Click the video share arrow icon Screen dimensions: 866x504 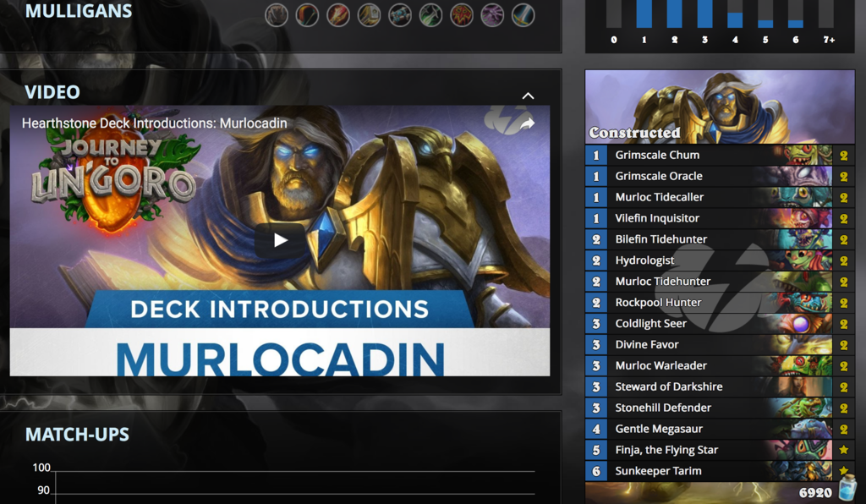528,123
